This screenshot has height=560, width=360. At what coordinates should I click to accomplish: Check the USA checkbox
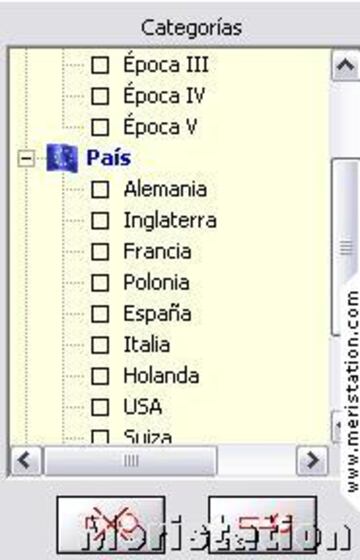point(100,407)
